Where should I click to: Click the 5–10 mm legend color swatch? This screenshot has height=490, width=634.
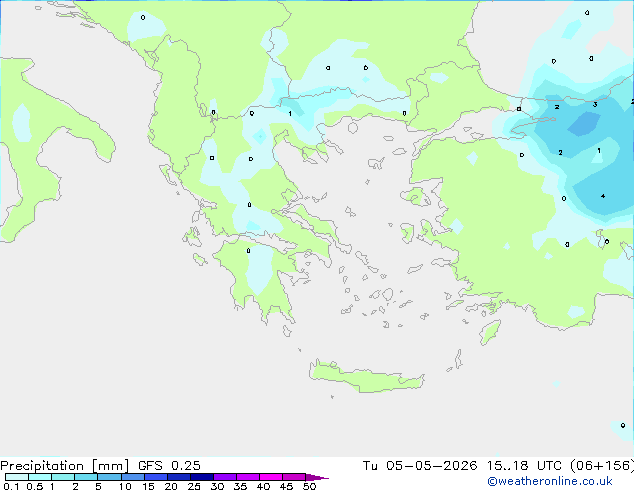tap(109, 477)
